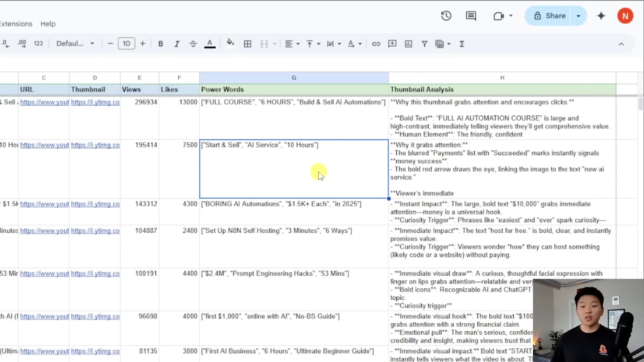644x362 pixels.
Task: Open the Extensions menu
Action: point(15,23)
